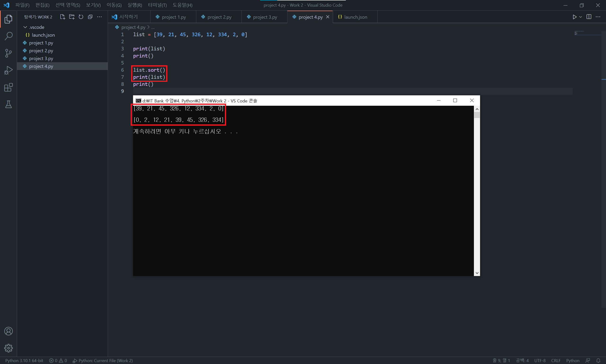Open the Run Python file dropdown arrow

click(x=580, y=17)
